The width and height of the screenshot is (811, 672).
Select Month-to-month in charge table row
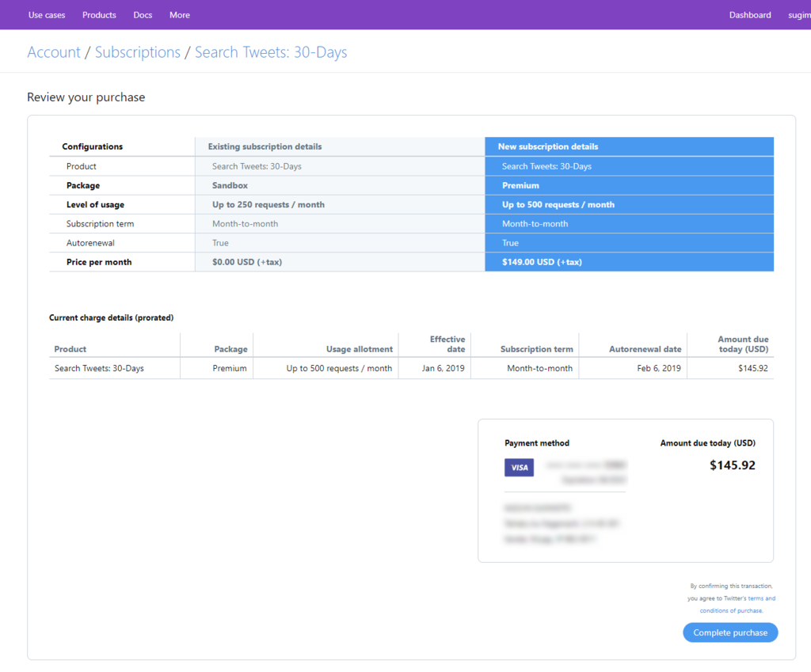click(539, 369)
